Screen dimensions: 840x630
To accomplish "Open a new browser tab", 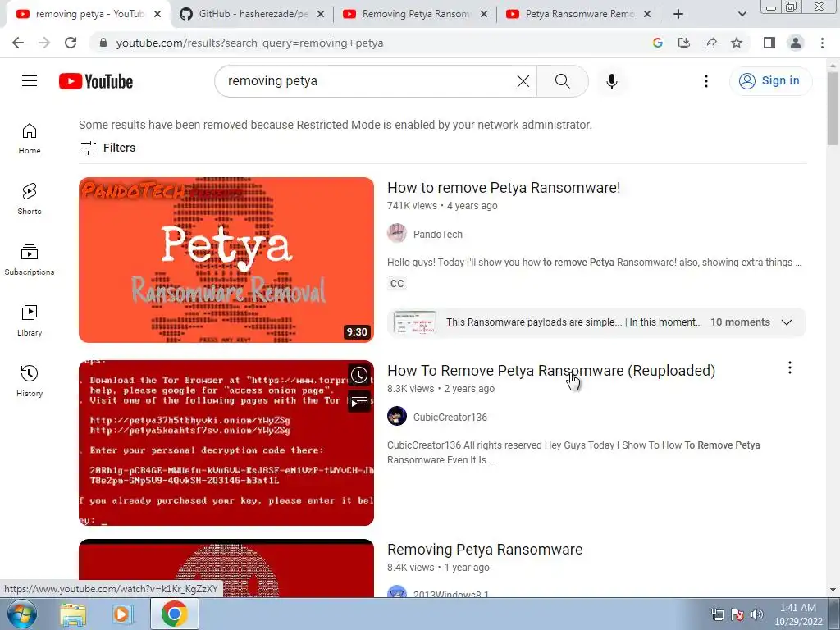I will point(678,14).
